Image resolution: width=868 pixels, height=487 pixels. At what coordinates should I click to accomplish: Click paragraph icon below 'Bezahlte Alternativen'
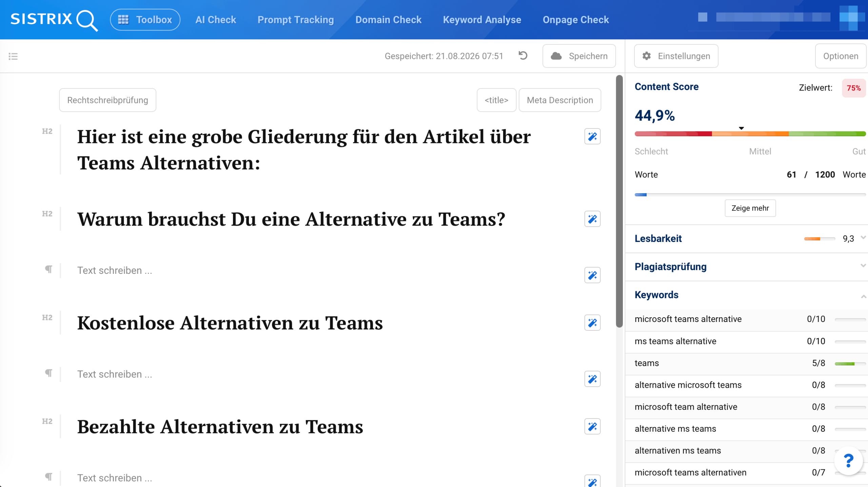pyautogui.click(x=49, y=476)
